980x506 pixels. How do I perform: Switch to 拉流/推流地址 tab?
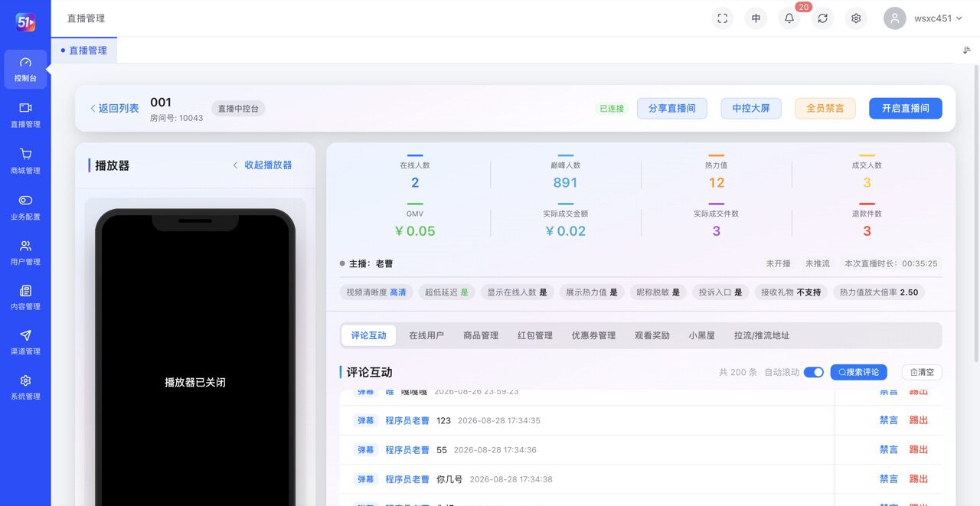pyautogui.click(x=762, y=335)
